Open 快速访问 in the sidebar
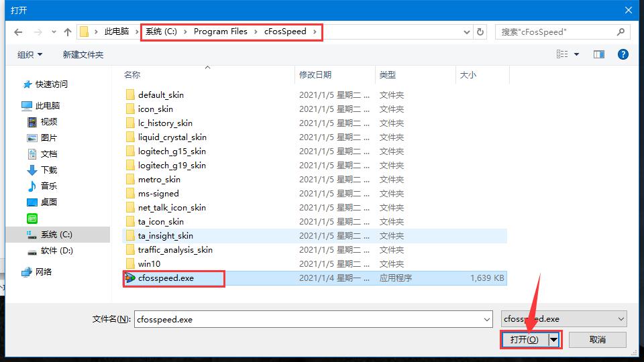 click(x=52, y=84)
